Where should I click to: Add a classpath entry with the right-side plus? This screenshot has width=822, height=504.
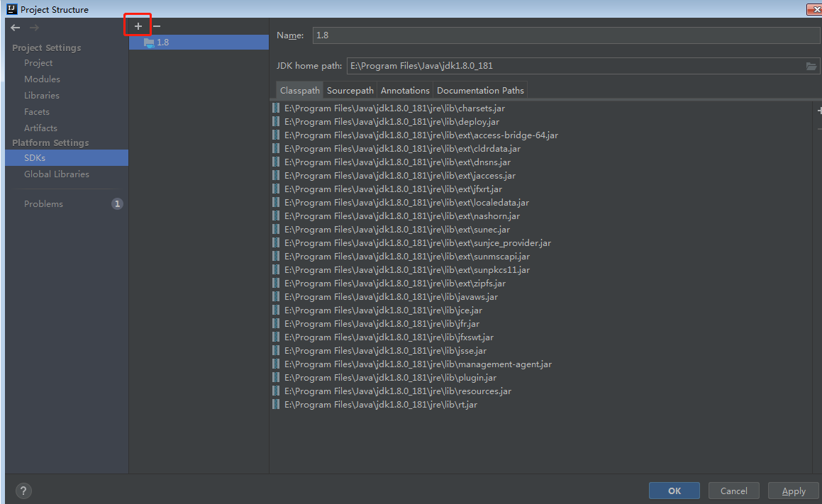819,111
